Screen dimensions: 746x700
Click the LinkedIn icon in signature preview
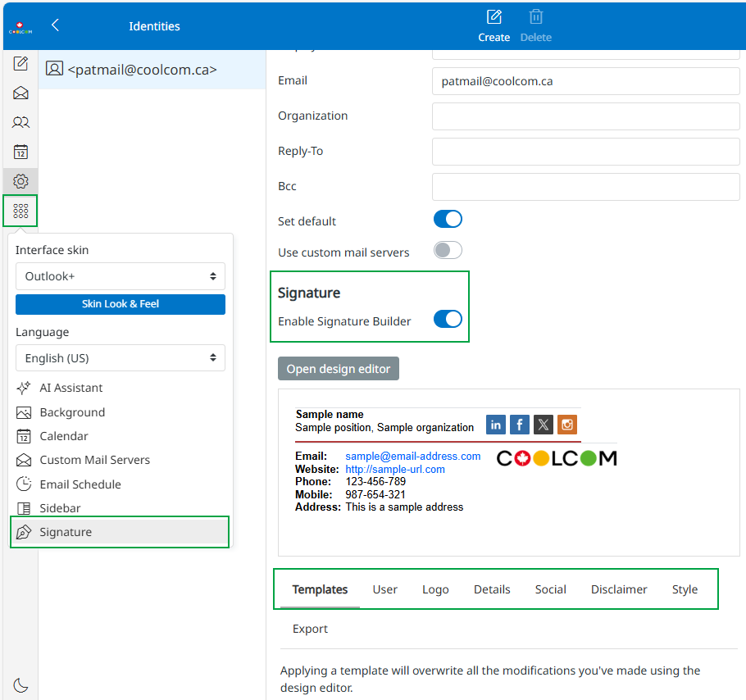(495, 425)
